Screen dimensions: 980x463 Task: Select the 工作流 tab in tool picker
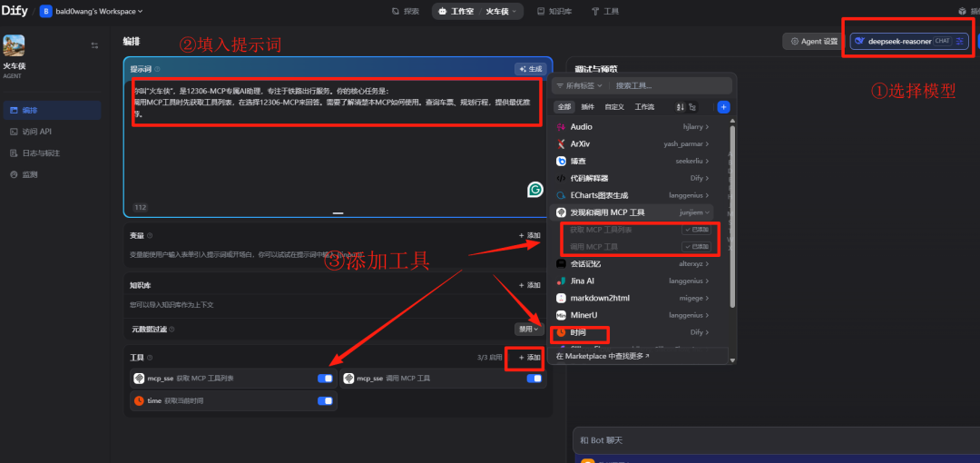coord(644,107)
